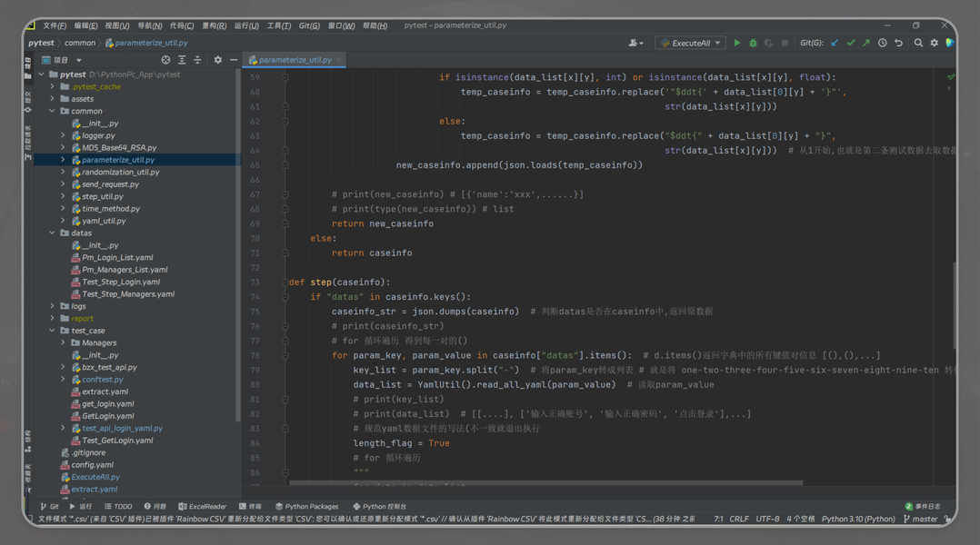Open the Python Packages tool window

(x=307, y=506)
